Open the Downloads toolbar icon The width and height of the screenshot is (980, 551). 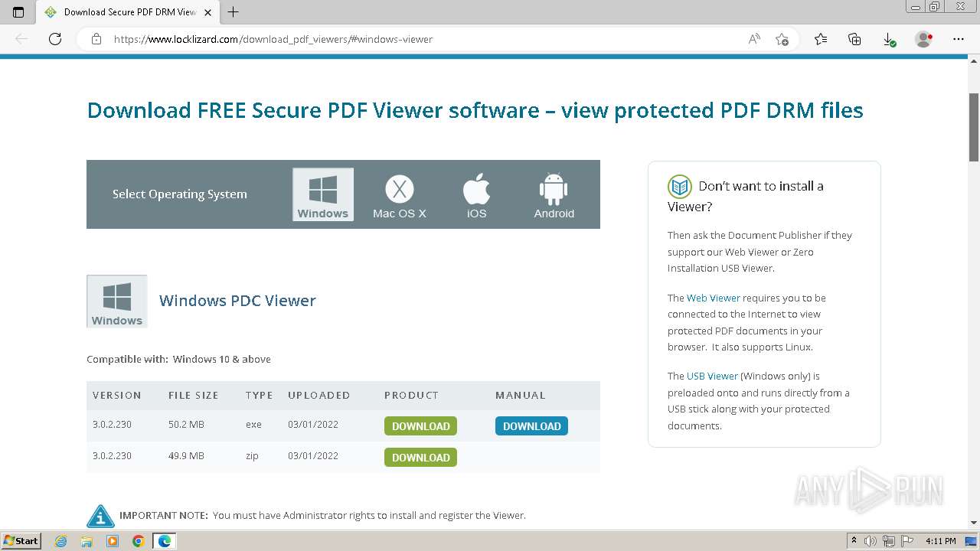(888, 39)
